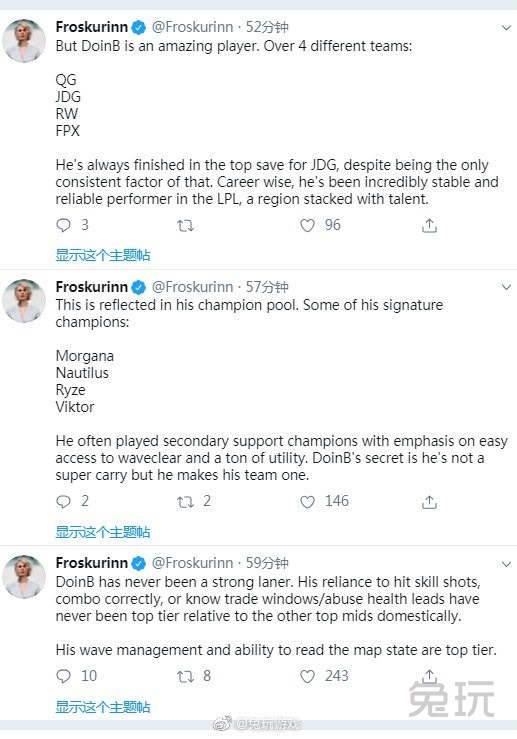
Task: Click Froskurinn's verified badge in 57分钟 tweet
Action: click(139, 287)
